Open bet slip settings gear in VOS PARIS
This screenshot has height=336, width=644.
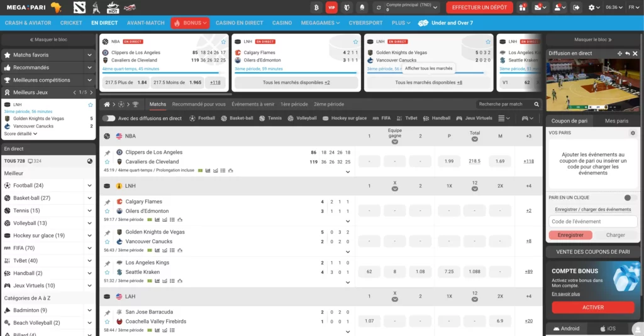pyautogui.click(x=633, y=133)
